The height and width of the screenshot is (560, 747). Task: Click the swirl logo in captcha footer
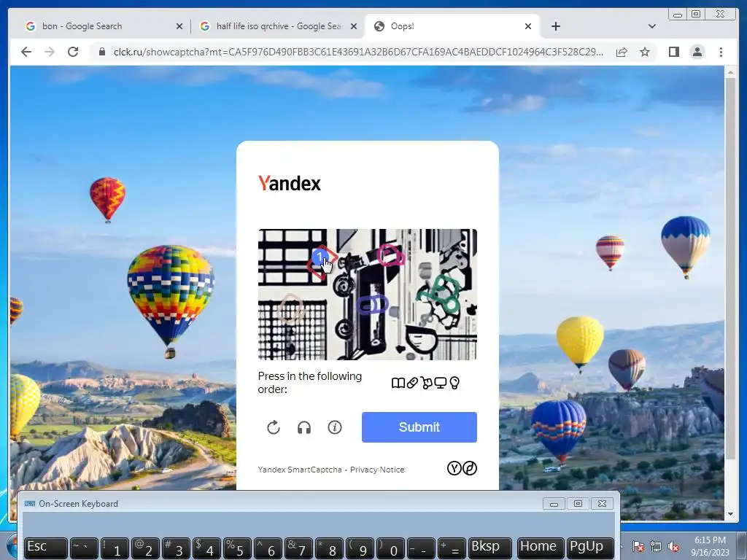coord(470,469)
